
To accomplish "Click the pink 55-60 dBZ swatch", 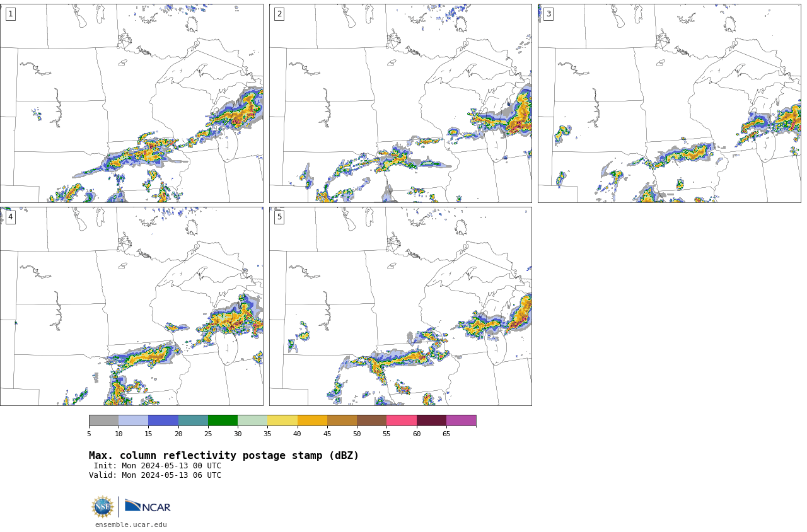I will (402, 420).
